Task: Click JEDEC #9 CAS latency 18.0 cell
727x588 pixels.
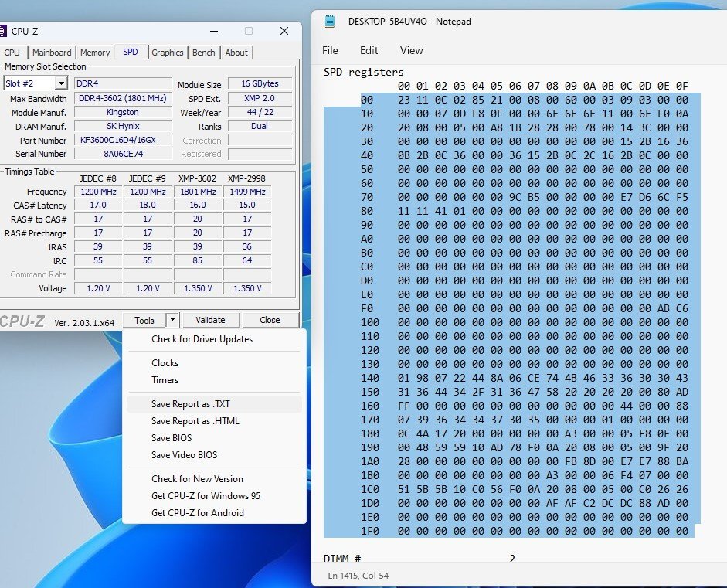Action: [148, 205]
